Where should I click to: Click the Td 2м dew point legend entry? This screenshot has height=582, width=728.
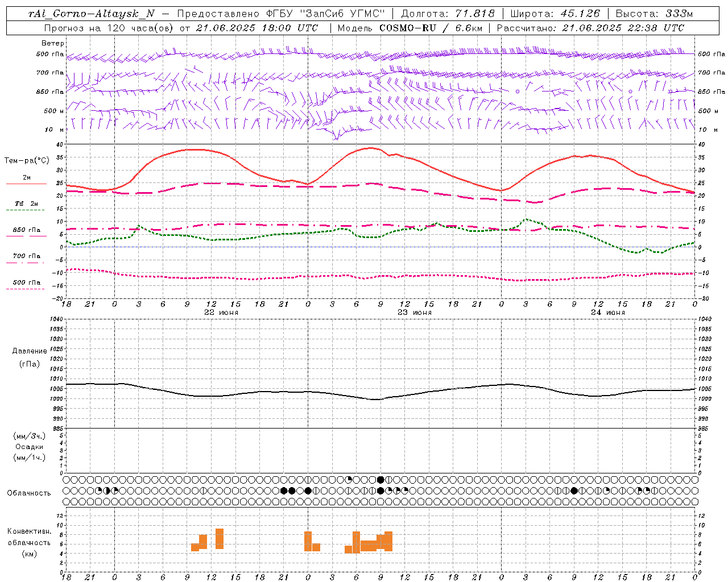[x=27, y=203]
